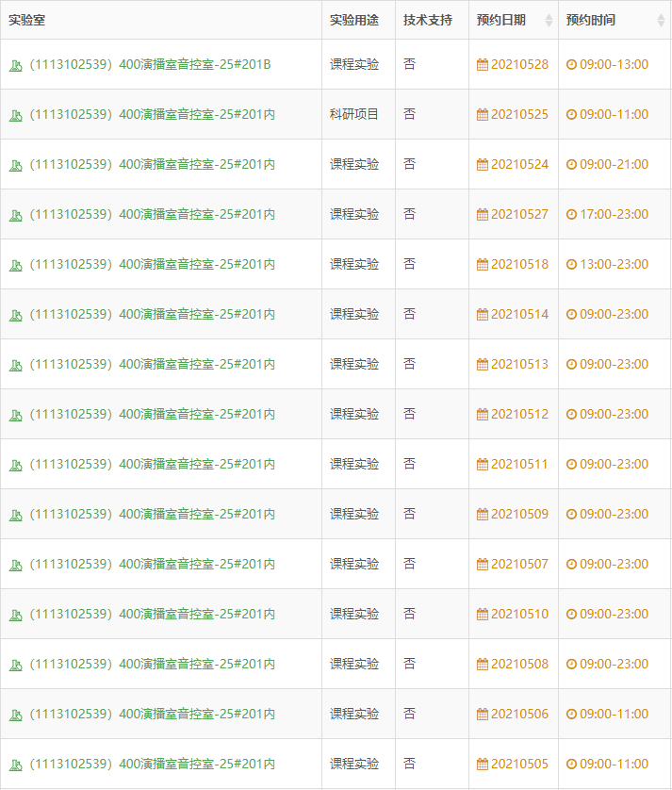Screen dimensions: 672x790
Task: Click the 实验用途 column header
Action: click(x=354, y=20)
